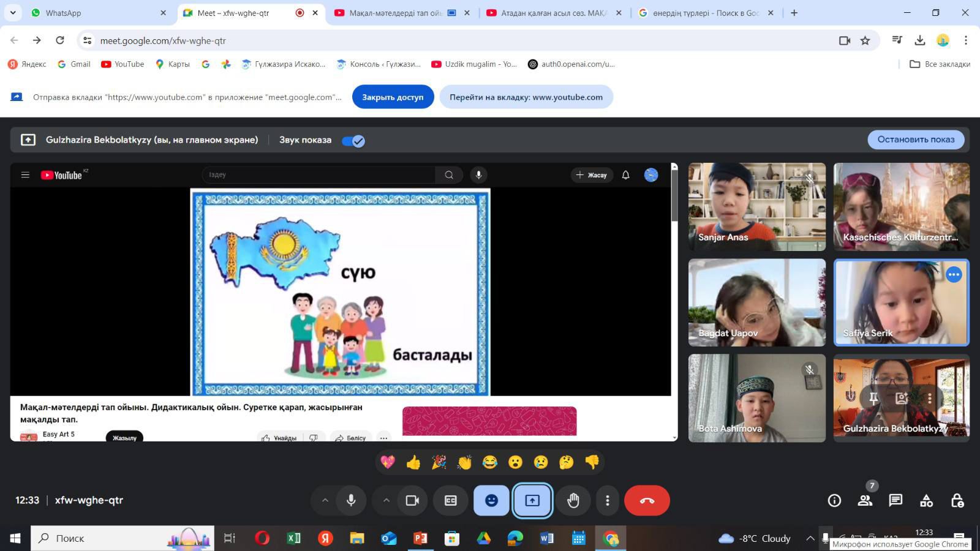Open more options three-dot menu
The width and height of the screenshot is (980, 551).
pyautogui.click(x=607, y=500)
